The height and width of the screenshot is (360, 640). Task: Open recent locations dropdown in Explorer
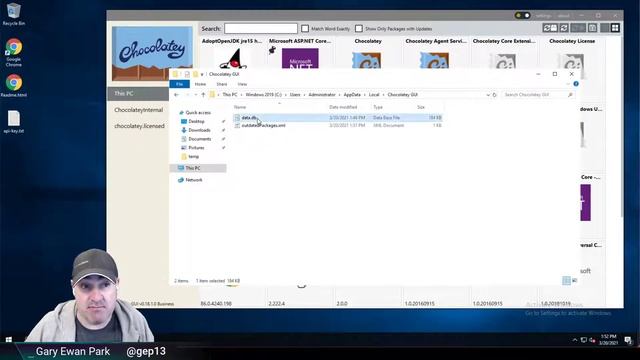click(196, 95)
